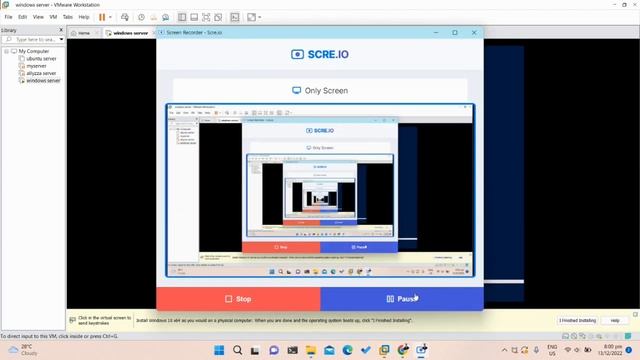Open the VM menu

[53, 17]
